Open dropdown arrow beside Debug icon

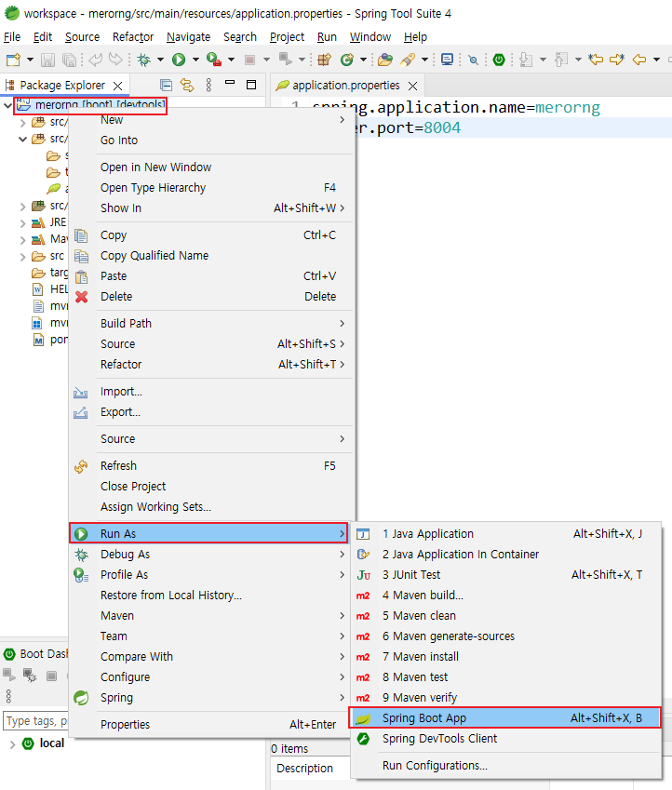pos(160,60)
